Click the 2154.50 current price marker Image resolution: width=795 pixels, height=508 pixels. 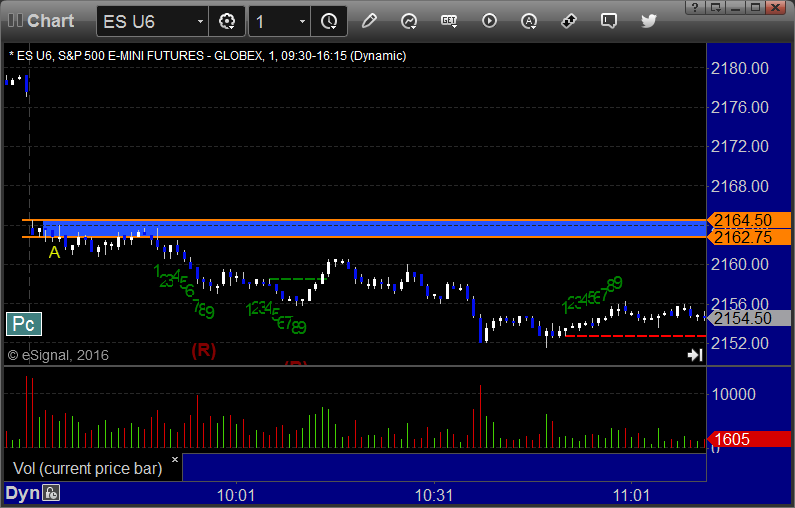[749, 318]
